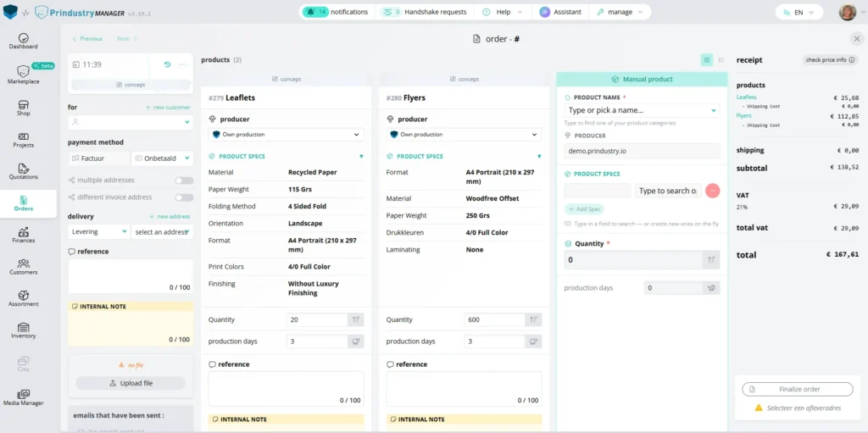Screen dimensions: 868x433
Task: Open Quotations in the sidebar
Action: [23, 172]
